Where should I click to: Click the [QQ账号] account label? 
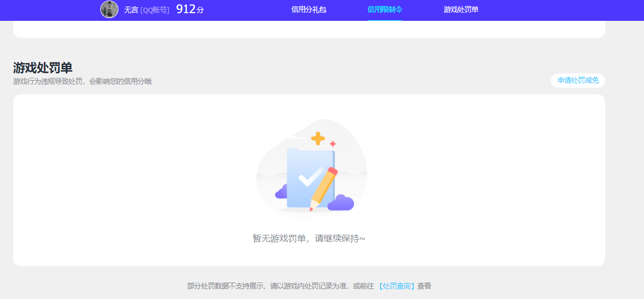155,10
